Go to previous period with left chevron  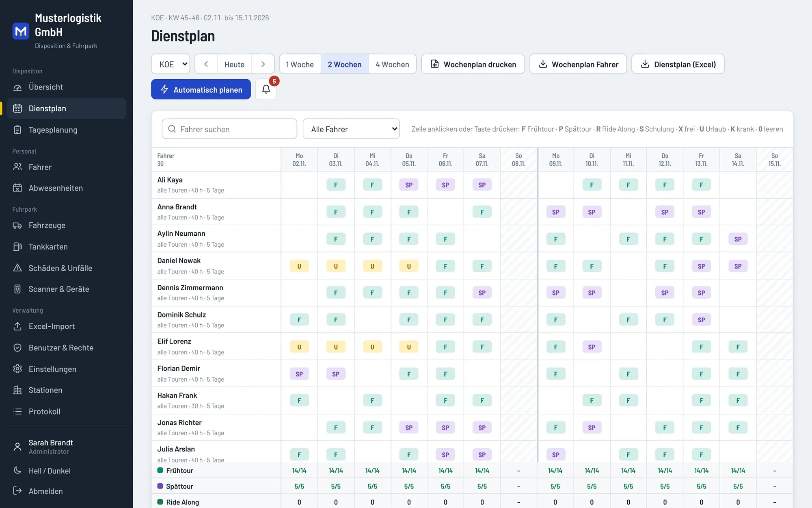click(206, 64)
